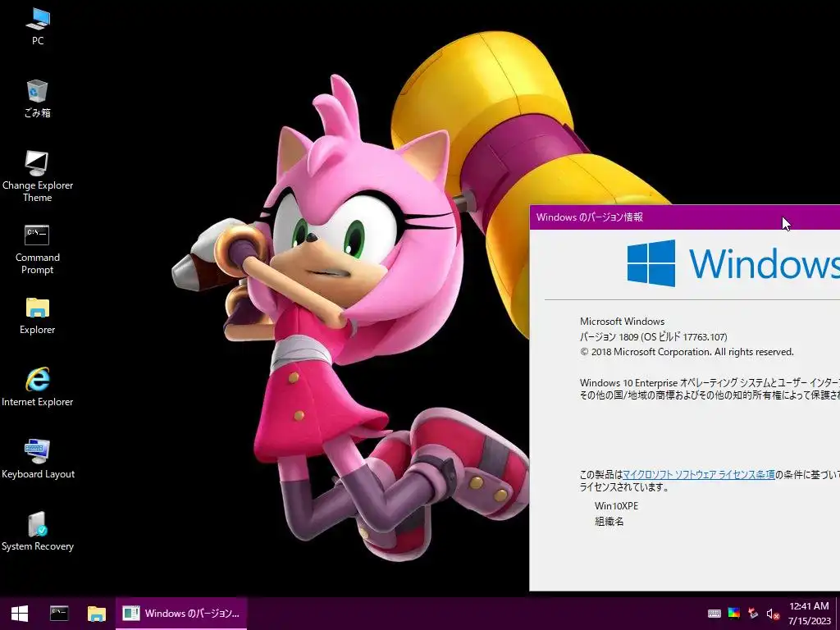Open the network tray icon
This screenshot has width=840, height=630.
coord(753,614)
